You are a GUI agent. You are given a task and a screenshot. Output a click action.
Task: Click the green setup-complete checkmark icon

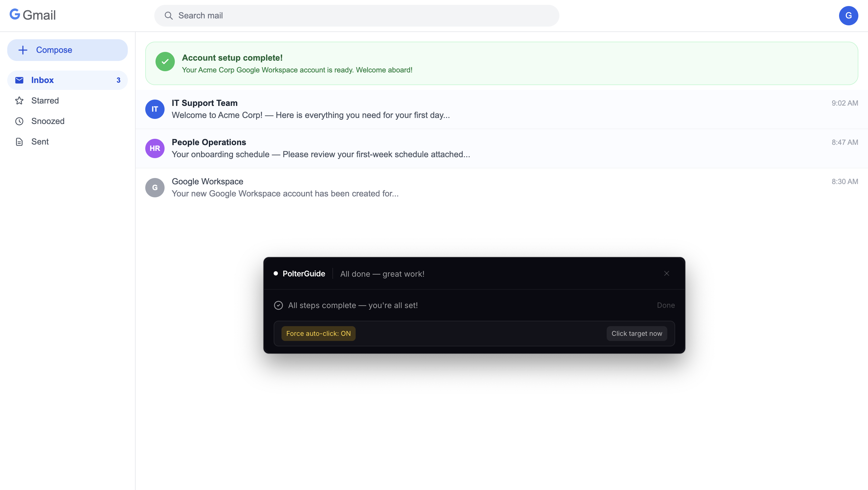coord(165,62)
